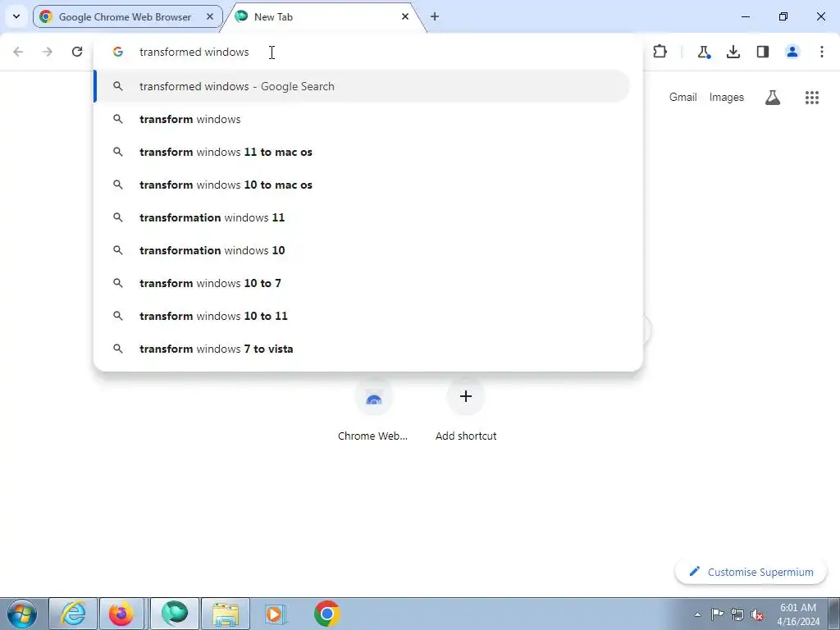Toggle the side panel icon
This screenshot has width=840, height=630.
763,52
